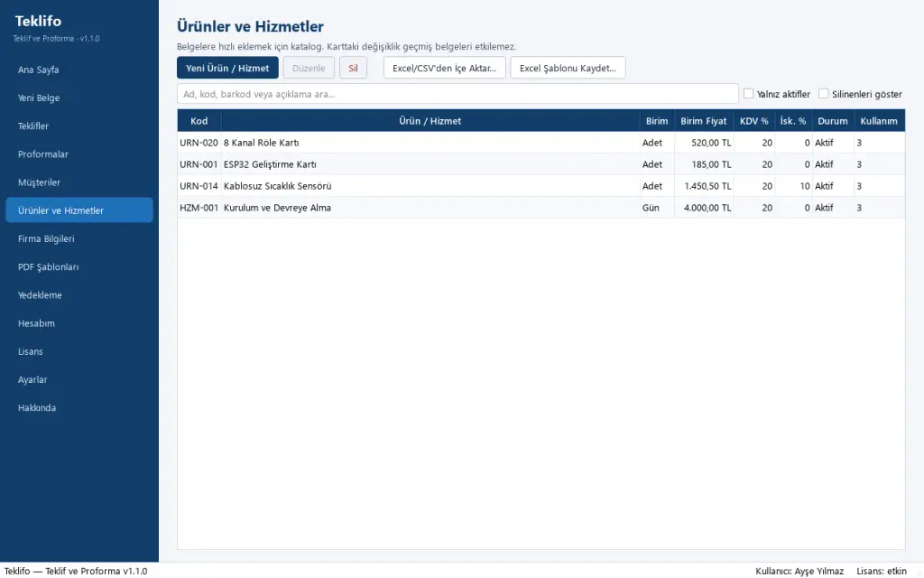Screen dimensions: 924x578
Task: Click Excel Şablonu Kaydet button
Action: [568, 68]
